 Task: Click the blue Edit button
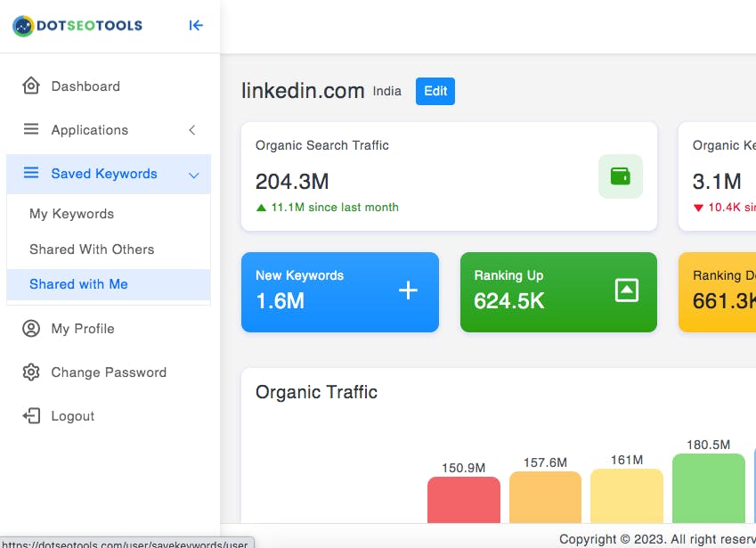click(435, 91)
